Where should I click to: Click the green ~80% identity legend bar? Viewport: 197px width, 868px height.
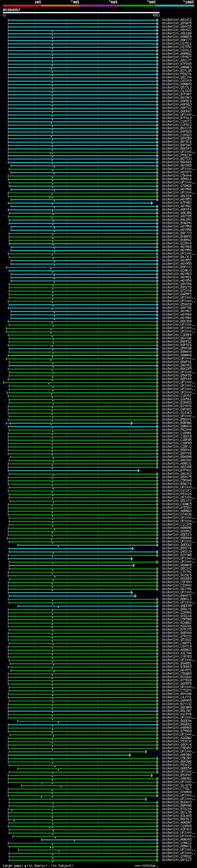click(136, 6)
